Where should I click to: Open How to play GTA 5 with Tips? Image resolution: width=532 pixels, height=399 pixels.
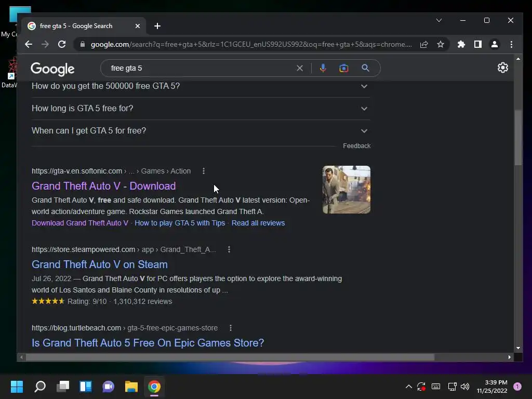tap(180, 223)
